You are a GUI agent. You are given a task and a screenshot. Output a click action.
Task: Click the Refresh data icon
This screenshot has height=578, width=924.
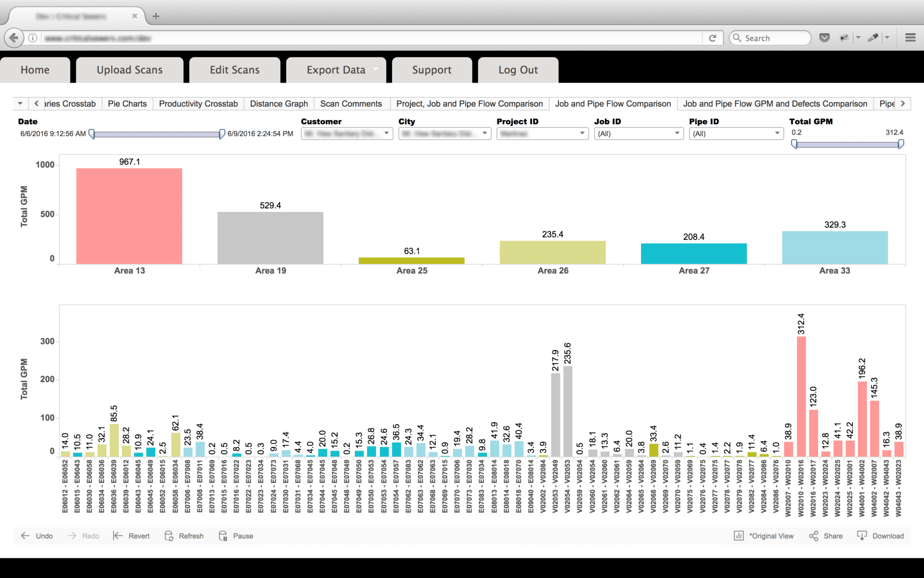coord(169,536)
